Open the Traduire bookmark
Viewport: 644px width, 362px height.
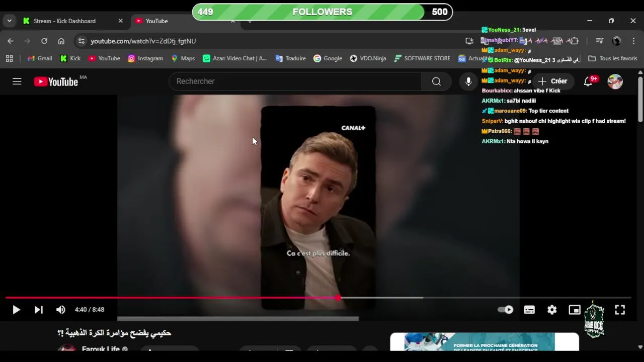tap(291, 58)
